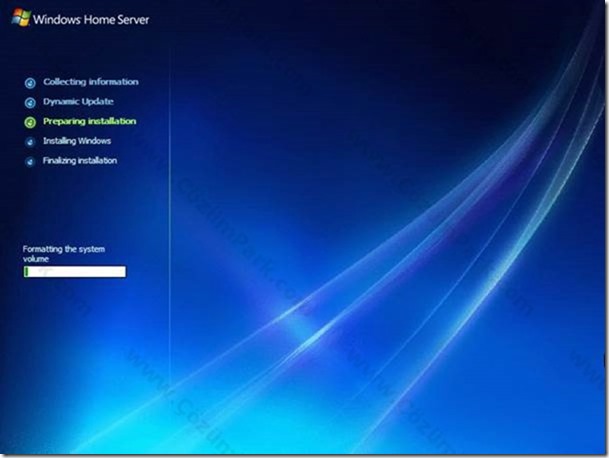609x458 pixels.
Task: Select the "Finalizing installation" step label
Action: coord(80,161)
